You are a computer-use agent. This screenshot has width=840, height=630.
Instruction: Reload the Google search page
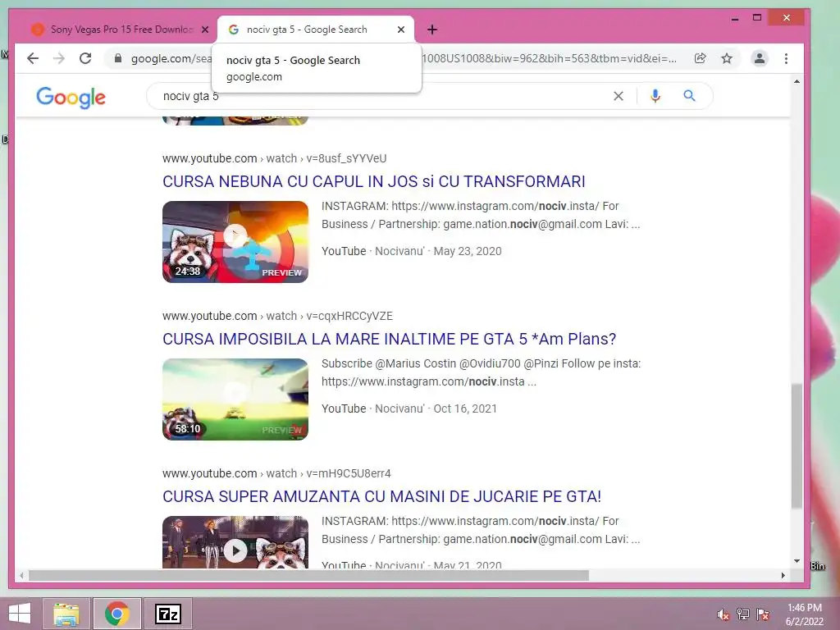pos(85,58)
